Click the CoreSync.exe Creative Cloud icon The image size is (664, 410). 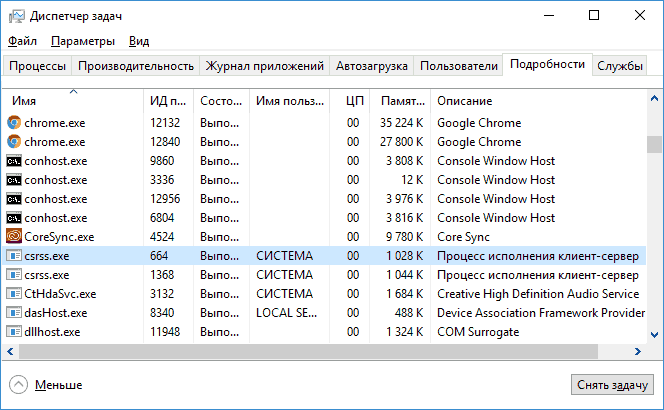tap(14, 236)
